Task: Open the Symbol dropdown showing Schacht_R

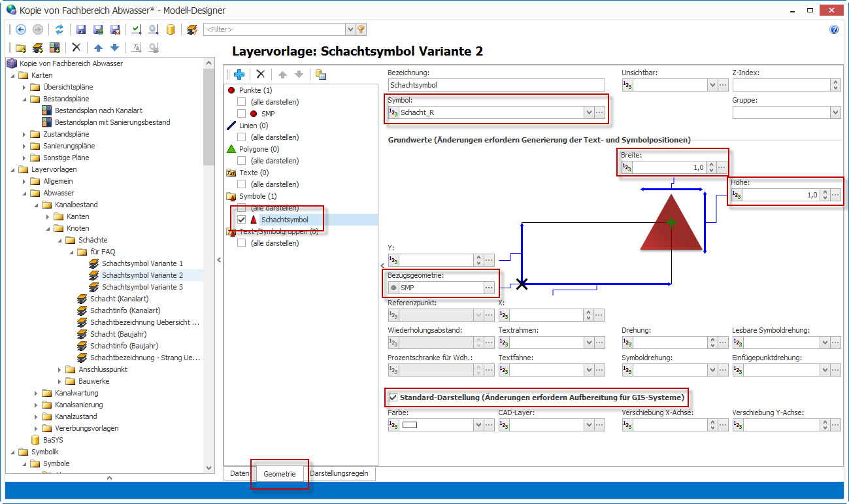Action: point(588,112)
